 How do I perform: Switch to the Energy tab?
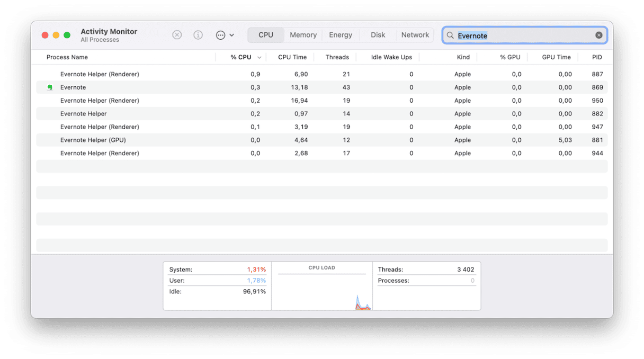pyautogui.click(x=341, y=35)
